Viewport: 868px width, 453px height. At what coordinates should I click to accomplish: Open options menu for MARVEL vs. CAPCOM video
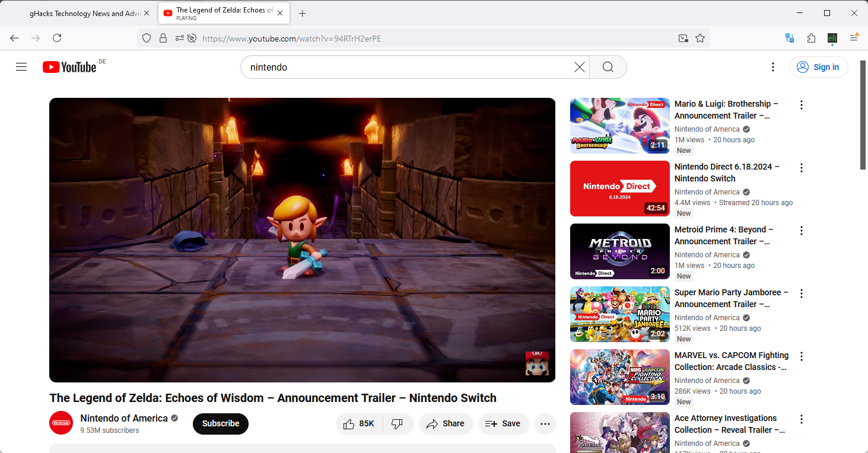tap(802, 356)
